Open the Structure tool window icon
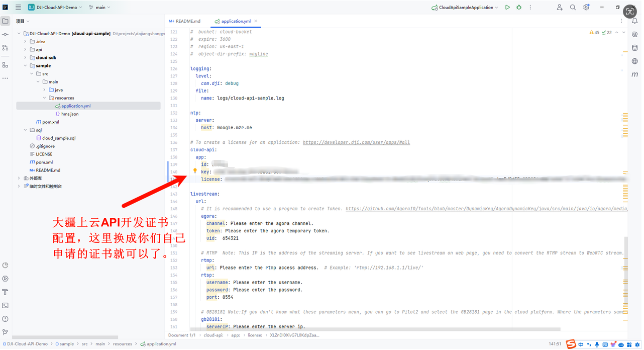Viewport: 644px width, 350px height. coord(6,65)
